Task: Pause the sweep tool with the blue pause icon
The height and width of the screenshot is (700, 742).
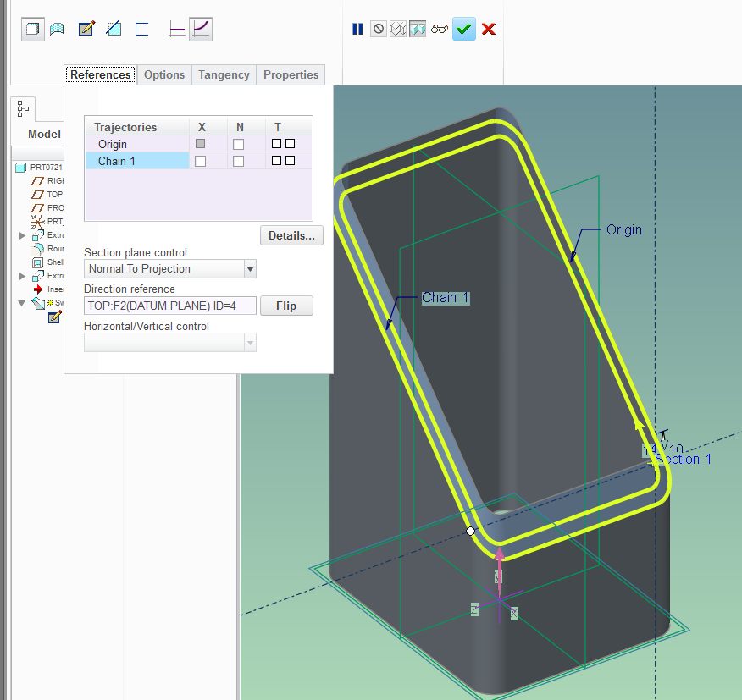Action: pos(357,30)
